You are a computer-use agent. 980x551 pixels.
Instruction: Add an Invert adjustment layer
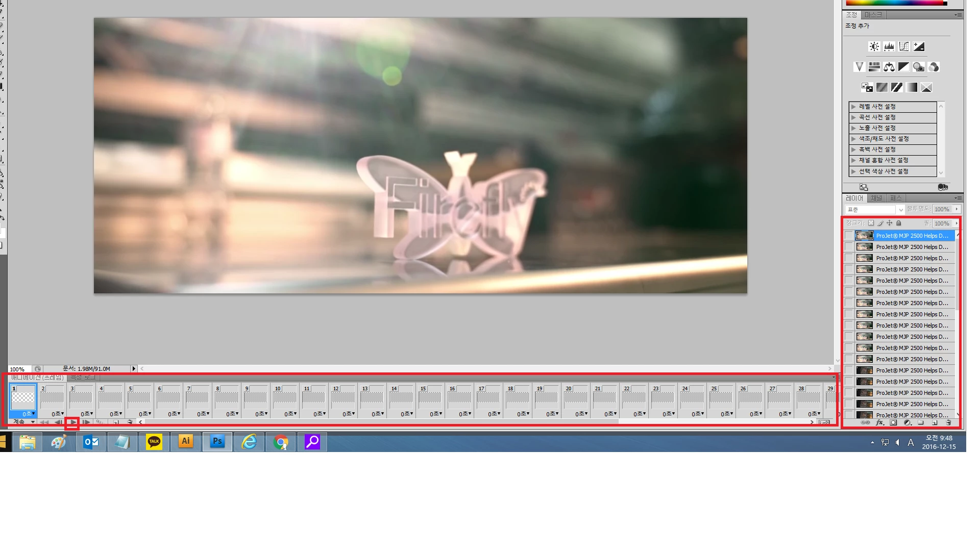click(867, 87)
